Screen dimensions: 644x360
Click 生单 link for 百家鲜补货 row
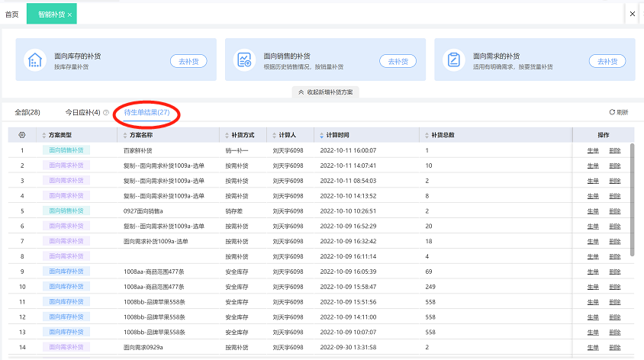[x=593, y=150]
